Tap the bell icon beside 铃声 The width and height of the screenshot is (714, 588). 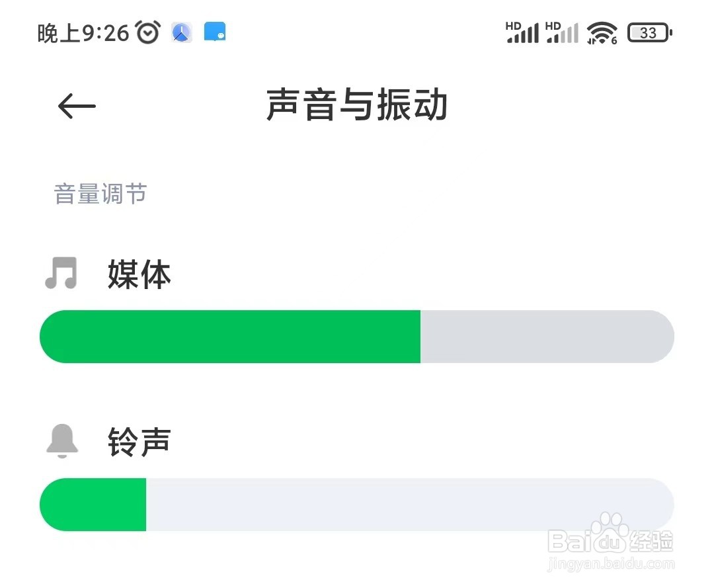pos(62,439)
